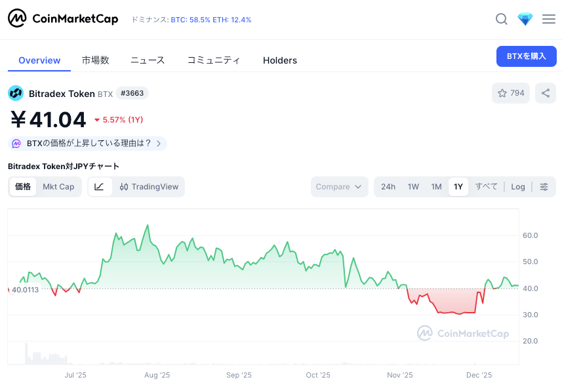Toggle Log scale on chart
The width and height of the screenshot is (562, 392).
[518, 187]
